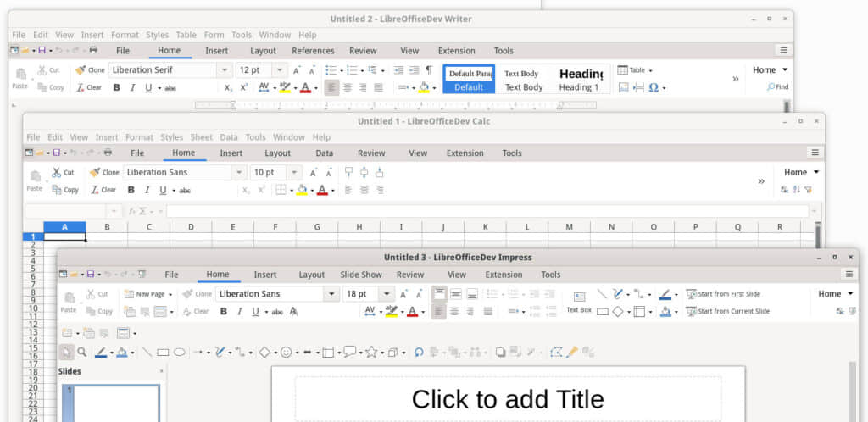
Task: Open the 18 pt font size dropdown
Action: click(x=387, y=294)
